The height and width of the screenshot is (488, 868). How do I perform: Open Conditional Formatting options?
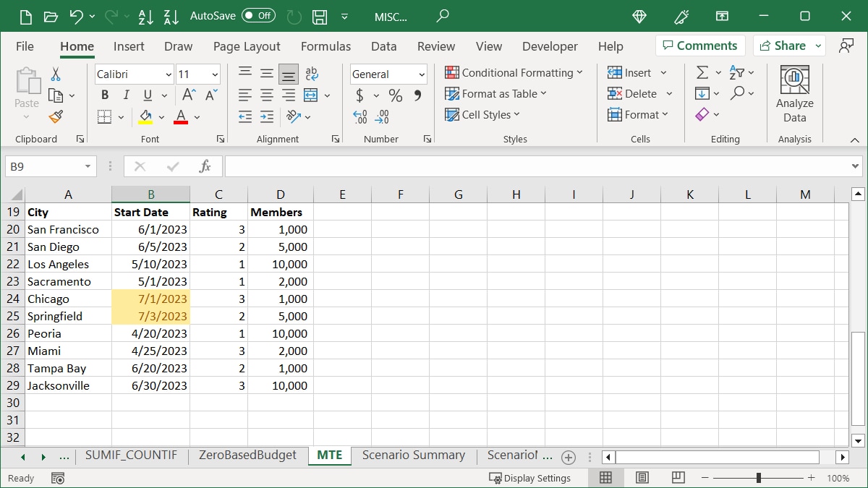pyautogui.click(x=514, y=72)
